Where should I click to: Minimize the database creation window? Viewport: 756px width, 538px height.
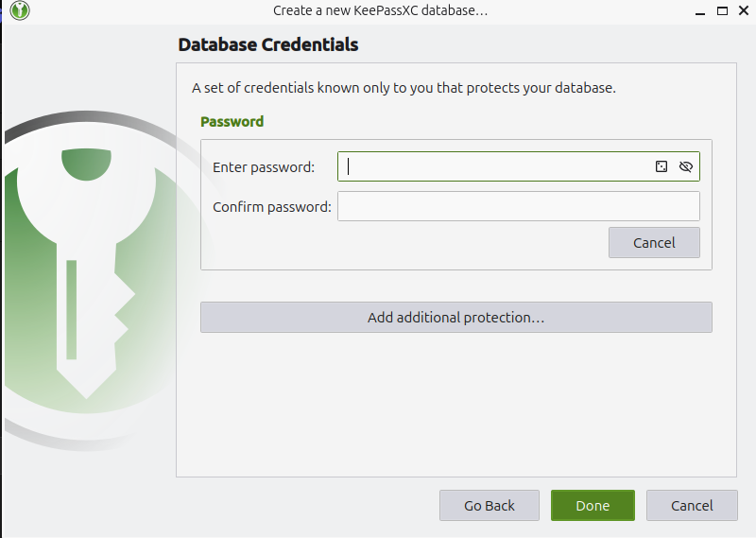click(699, 10)
